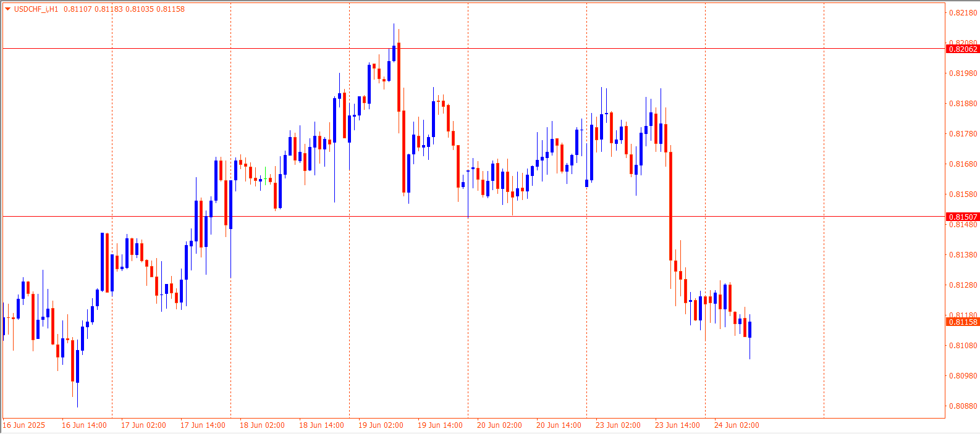Click price scale label 0.81780
The height and width of the screenshot is (434, 980).
963,134
